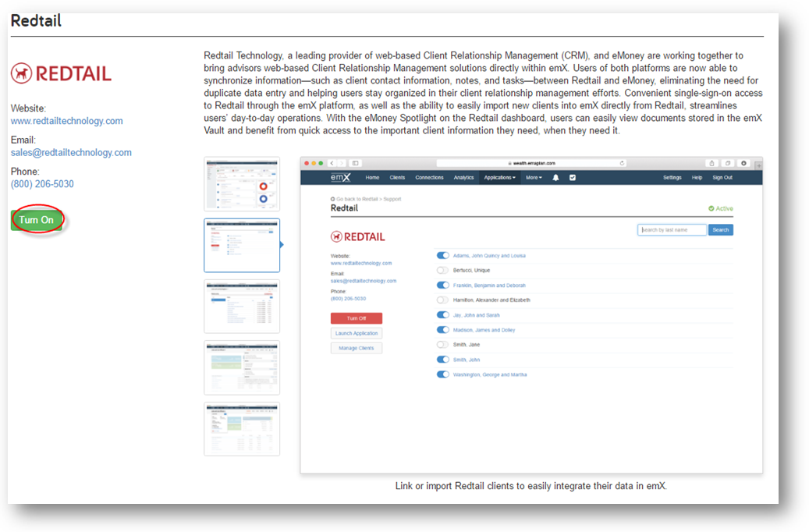Click the browser tabs overview icon

click(728, 163)
